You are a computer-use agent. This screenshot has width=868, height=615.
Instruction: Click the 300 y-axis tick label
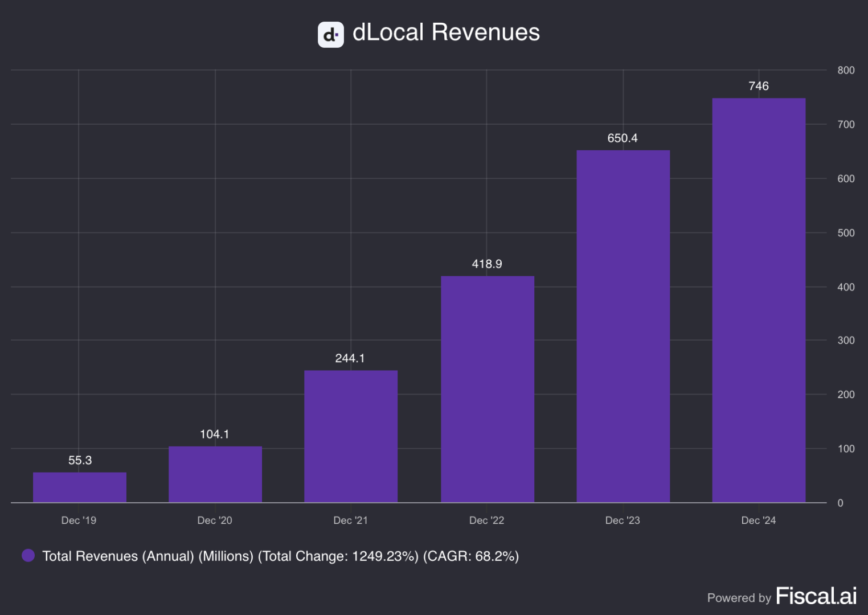pyautogui.click(x=846, y=341)
